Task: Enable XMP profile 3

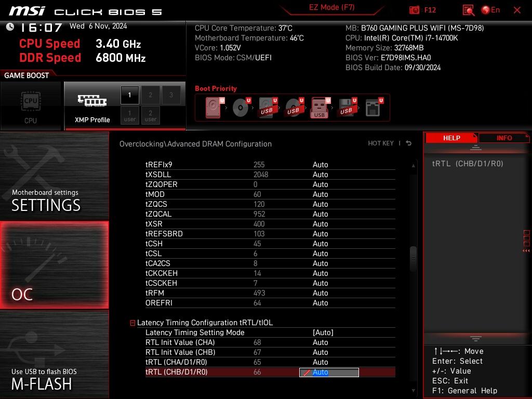Action: click(171, 95)
